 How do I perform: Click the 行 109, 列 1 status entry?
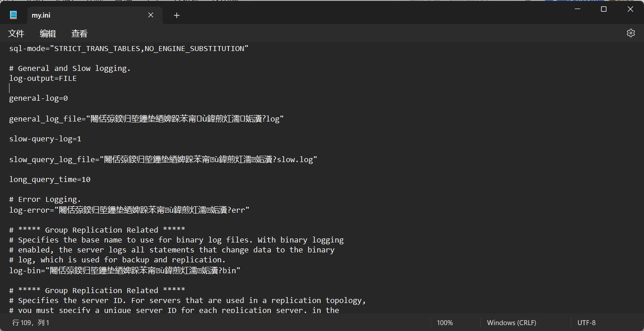click(x=31, y=322)
